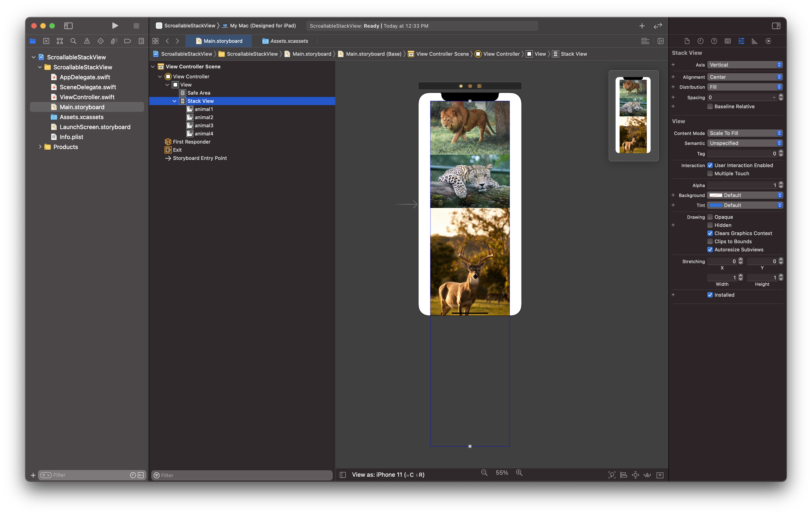Click the Embed In icon
812x515 pixels.
[660, 475]
